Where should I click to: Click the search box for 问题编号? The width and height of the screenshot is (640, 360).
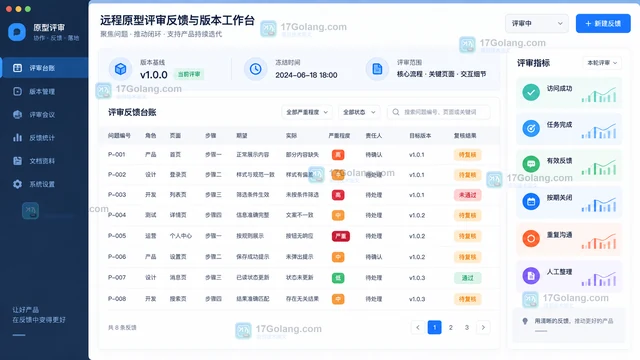click(x=439, y=112)
